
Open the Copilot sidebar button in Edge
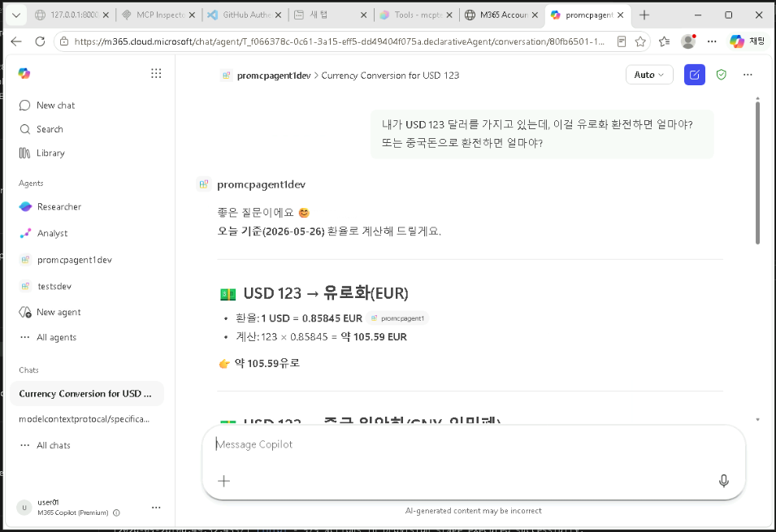(748, 41)
